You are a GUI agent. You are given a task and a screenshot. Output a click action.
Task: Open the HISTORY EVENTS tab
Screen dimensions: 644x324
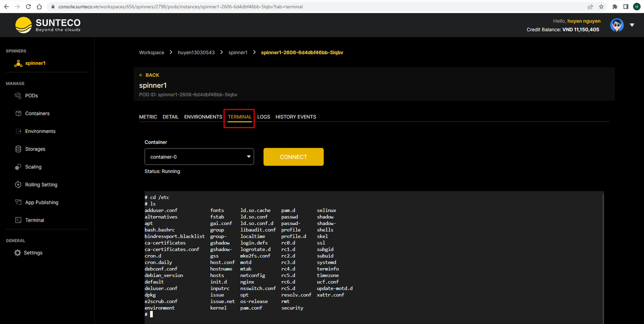pyautogui.click(x=296, y=117)
